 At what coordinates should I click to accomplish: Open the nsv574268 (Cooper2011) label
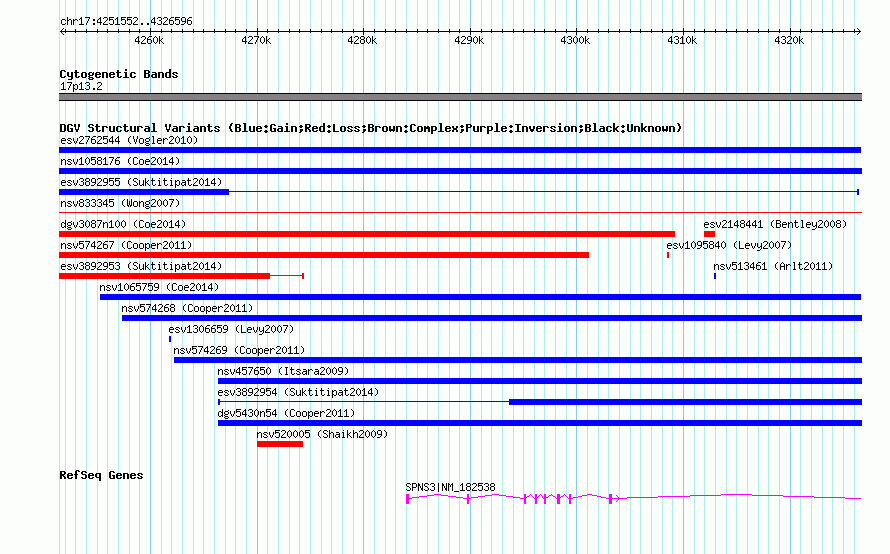(187, 308)
